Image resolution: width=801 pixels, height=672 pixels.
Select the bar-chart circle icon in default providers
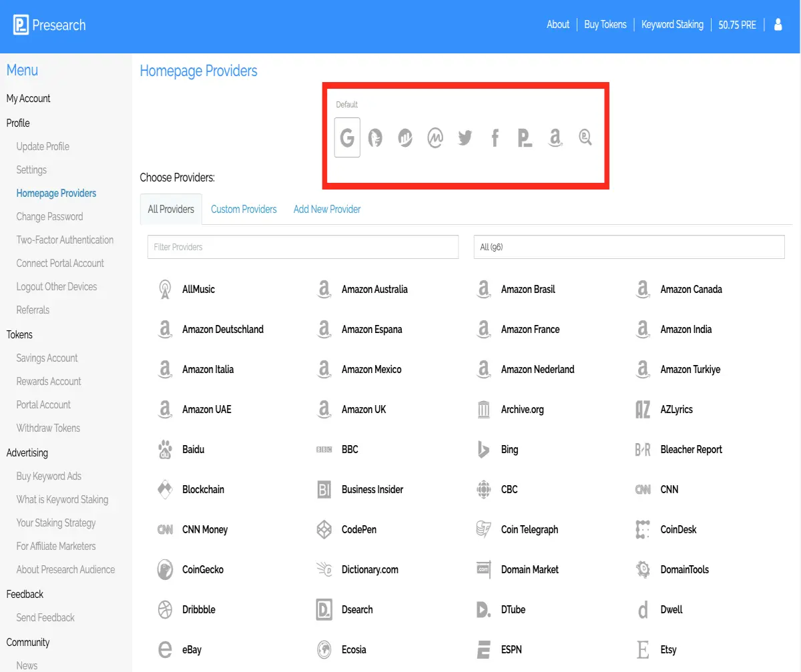click(405, 138)
